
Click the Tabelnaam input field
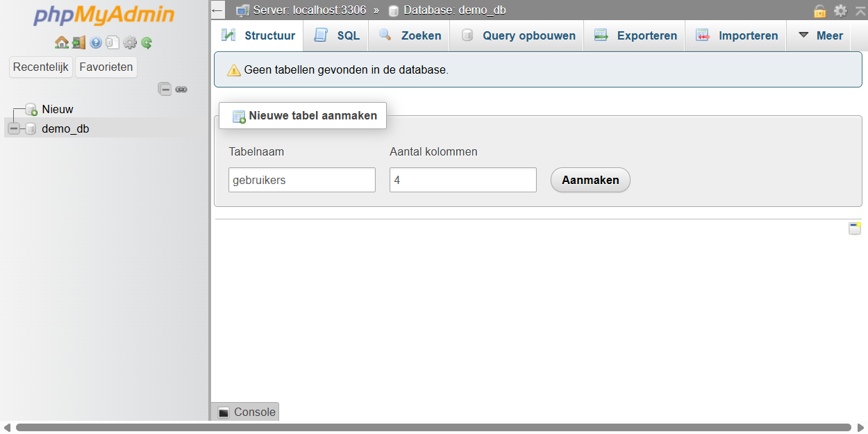(x=301, y=180)
